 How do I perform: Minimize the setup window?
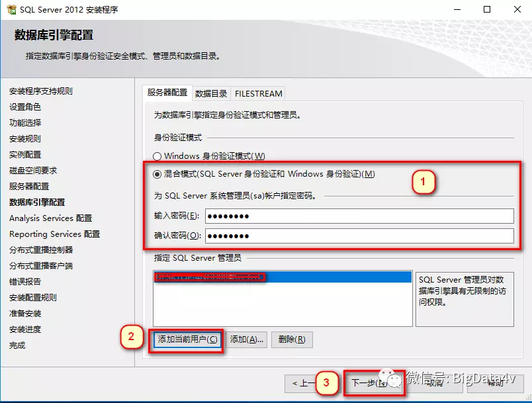pyautogui.click(x=457, y=9)
